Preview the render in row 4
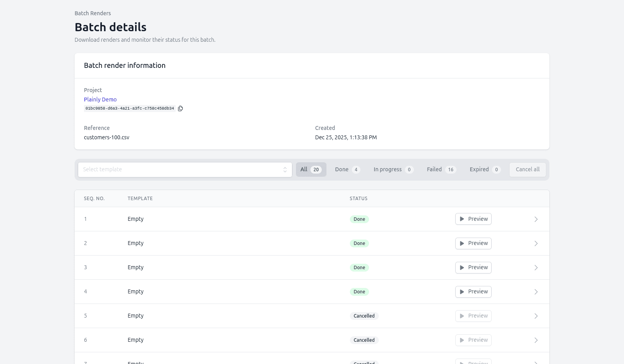Screen dimensions: 624x364 [x=473, y=291]
